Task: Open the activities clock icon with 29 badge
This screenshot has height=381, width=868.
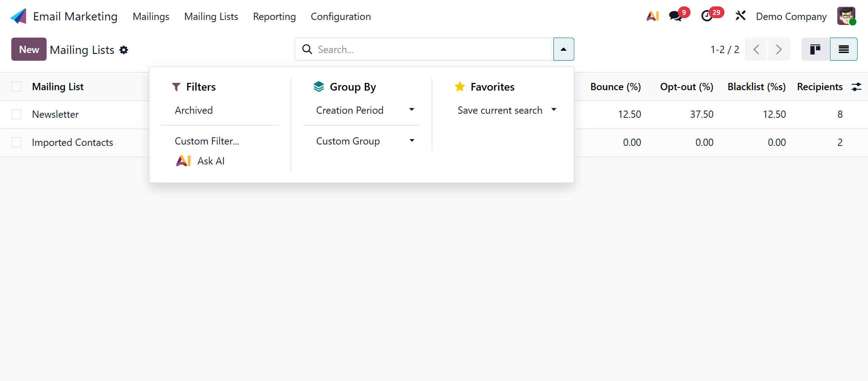Action: 707,16
